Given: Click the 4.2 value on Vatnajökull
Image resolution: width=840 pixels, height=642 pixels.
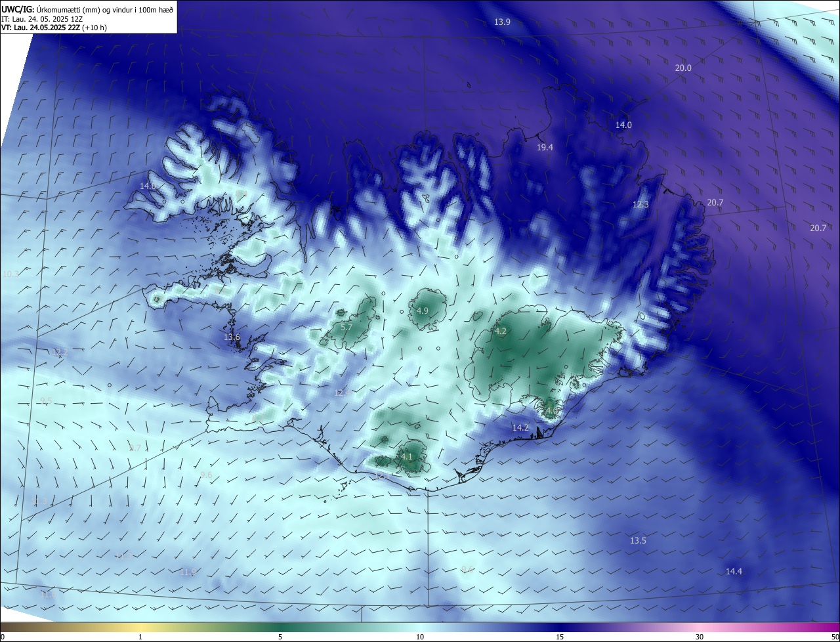Looking at the screenshot, I should [x=501, y=332].
